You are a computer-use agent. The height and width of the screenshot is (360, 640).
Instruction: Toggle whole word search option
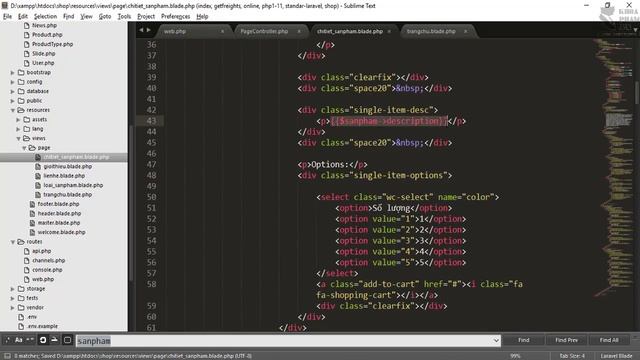pyautogui.click(x=30, y=340)
